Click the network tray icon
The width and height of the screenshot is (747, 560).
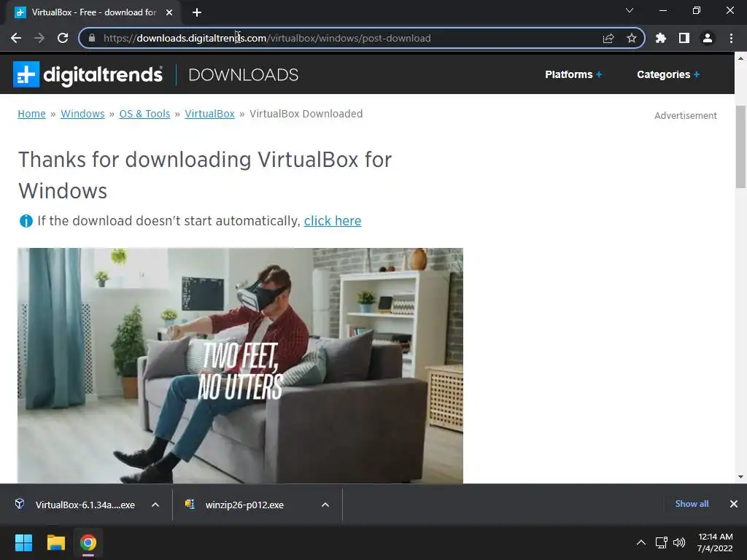[661, 542]
